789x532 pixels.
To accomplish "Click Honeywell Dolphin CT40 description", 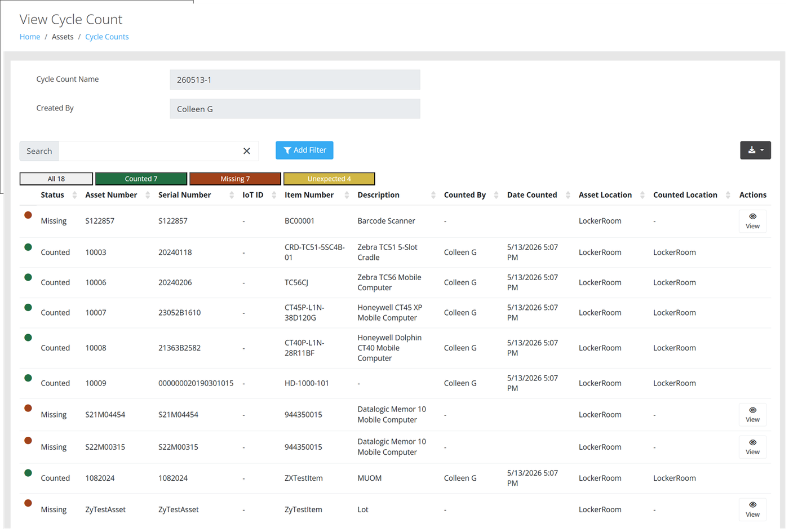I will pyautogui.click(x=389, y=348).
